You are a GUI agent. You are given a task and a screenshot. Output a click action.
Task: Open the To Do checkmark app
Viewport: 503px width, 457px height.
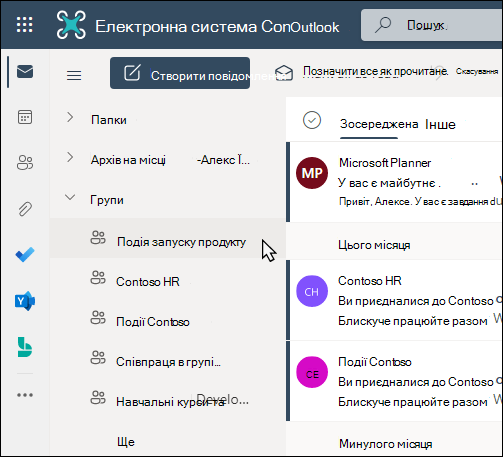tap(25, 255)
